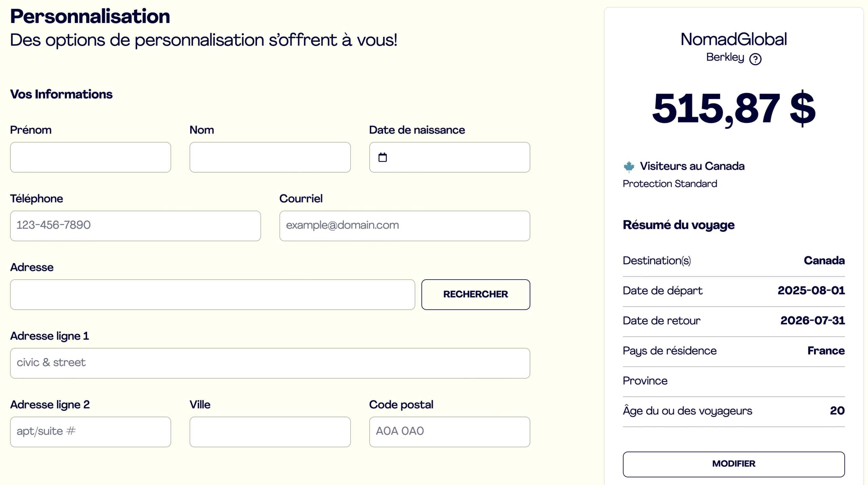Click the Pays de résidence label

[x=670, y=351]
